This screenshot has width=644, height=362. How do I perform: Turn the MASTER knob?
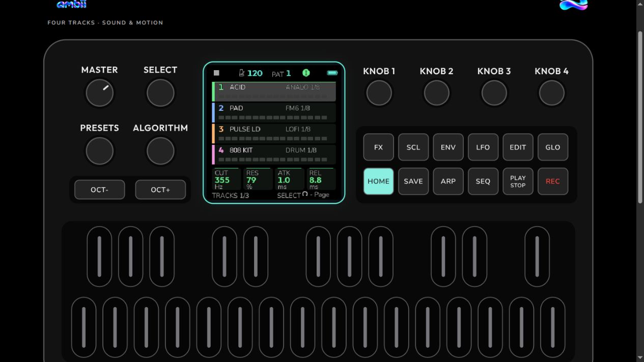99,93
